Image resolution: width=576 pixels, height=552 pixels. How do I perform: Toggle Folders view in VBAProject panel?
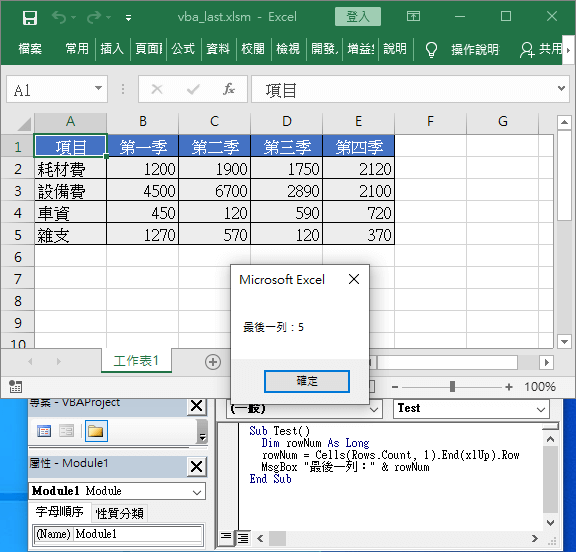(96, 430)
